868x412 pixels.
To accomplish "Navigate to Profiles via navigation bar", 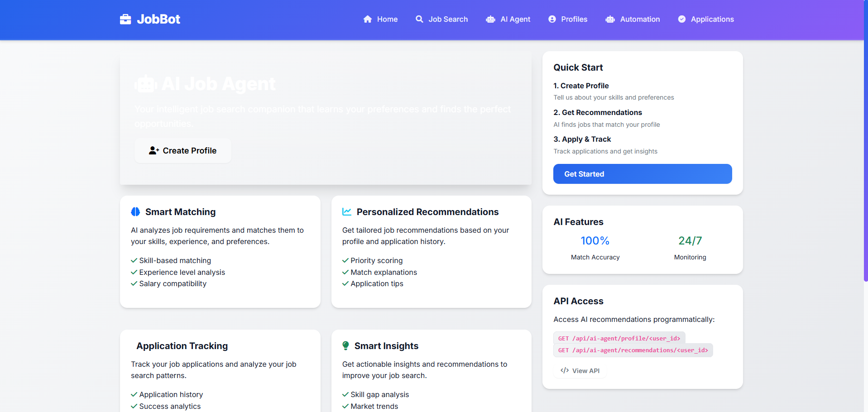I will coord(574,19).
